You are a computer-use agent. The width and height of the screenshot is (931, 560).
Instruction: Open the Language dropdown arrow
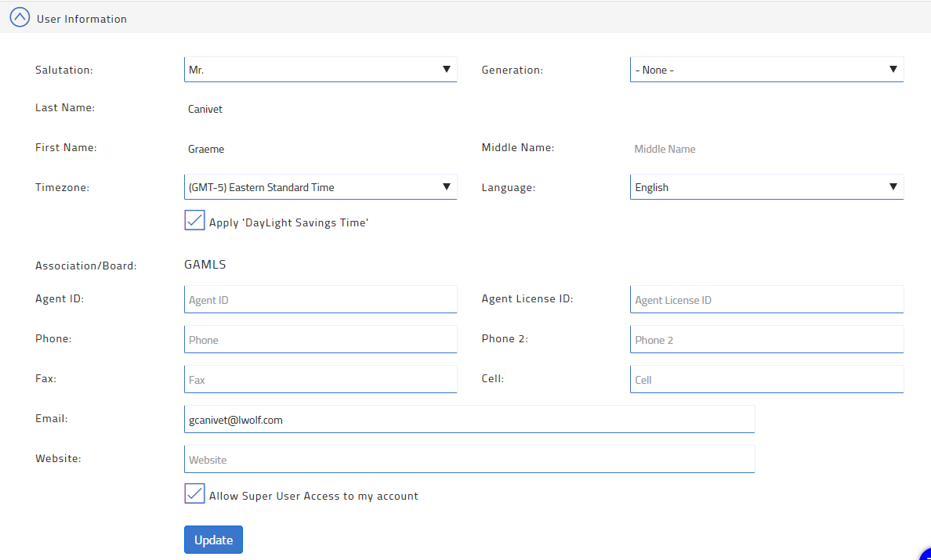click(x=893, y=186)
